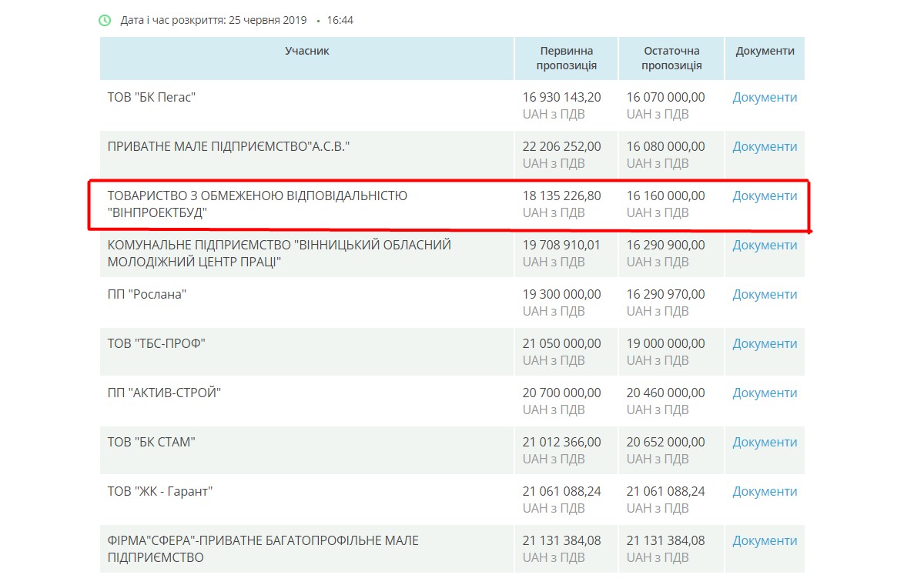Select participant ТОВ "ТБС-ПРОФ"
Viewport: 924px width, 585px height.
click(156, 344)
